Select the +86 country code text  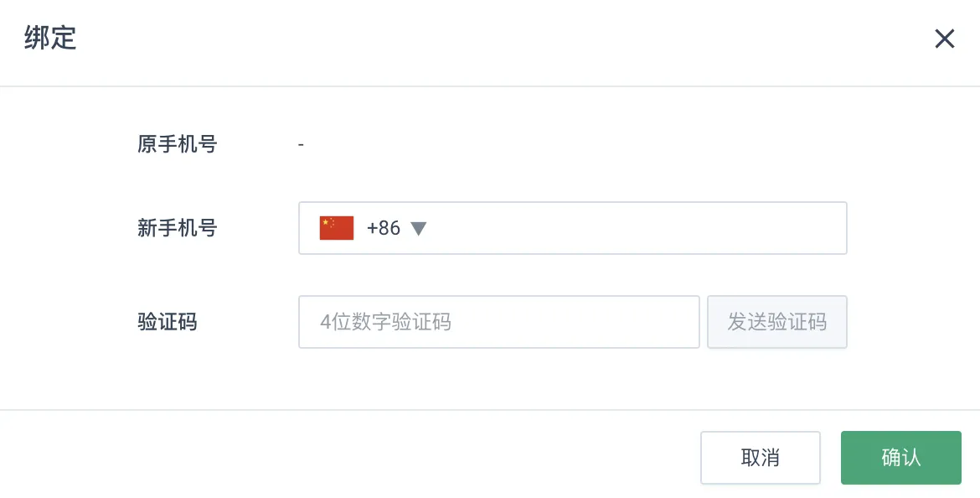(x=383, y=228)
